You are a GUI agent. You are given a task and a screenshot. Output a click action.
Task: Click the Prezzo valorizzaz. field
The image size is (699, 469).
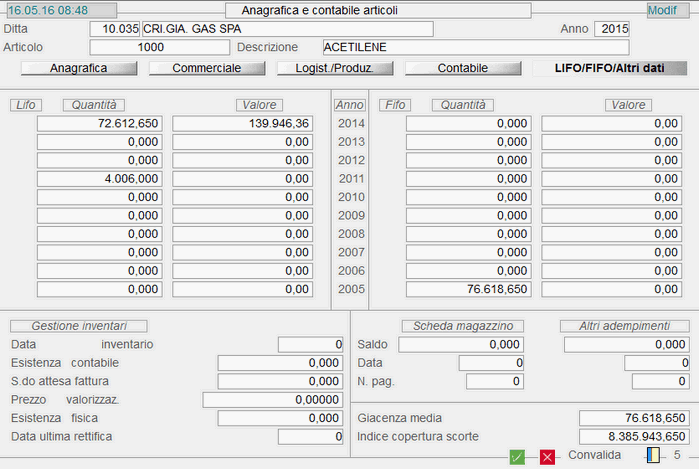coord(272,400)
